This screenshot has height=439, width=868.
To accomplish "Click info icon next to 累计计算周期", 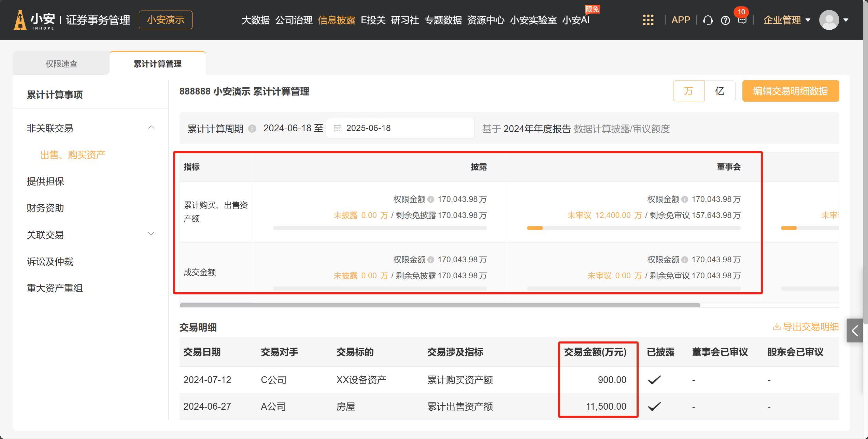I will click(x=252, y=129).
